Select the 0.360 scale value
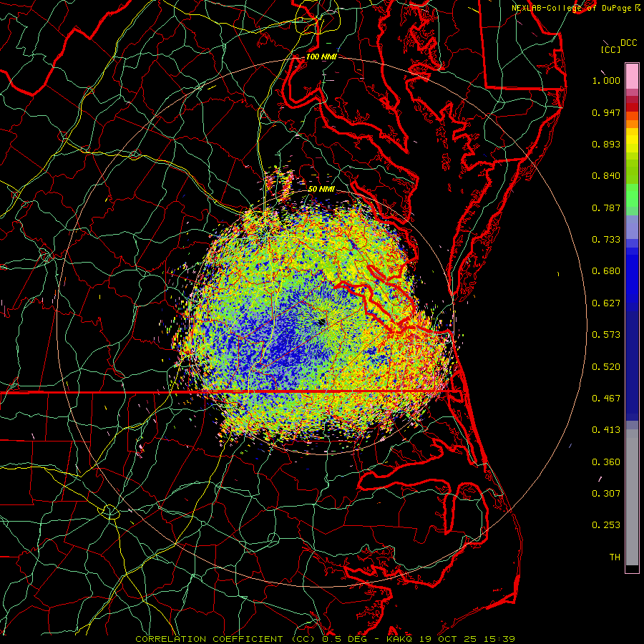The width and height of the screenshot is (644, 644). (x=606, y=462)
